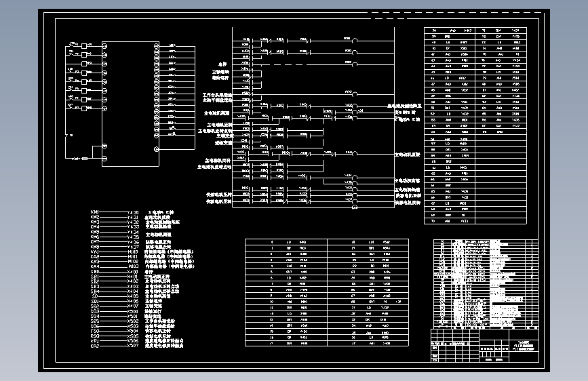Click the M100 address in I/O list
The height and width of the screenshot is (381, 588).
[x=133, y=252]
